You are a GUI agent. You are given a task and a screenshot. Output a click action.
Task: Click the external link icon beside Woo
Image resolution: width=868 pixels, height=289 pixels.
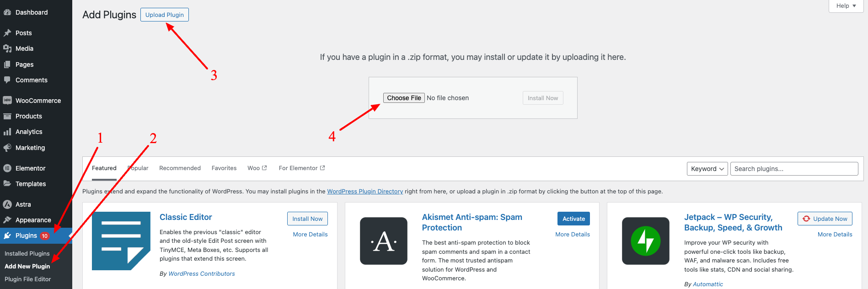click(x=264, y=168)
